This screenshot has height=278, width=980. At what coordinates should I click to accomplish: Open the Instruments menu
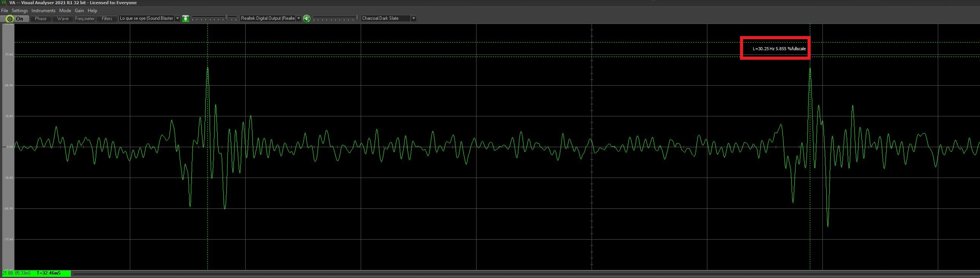coord(43,11)
